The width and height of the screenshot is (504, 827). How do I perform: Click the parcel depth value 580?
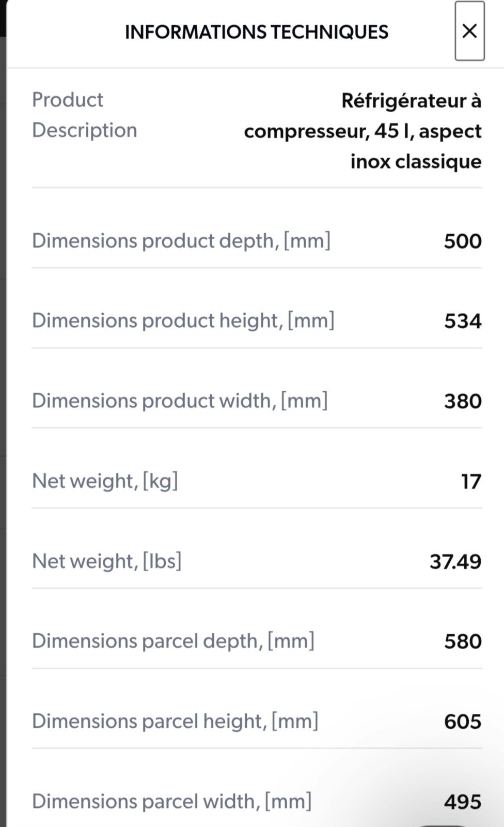click(x=463, y=641)
